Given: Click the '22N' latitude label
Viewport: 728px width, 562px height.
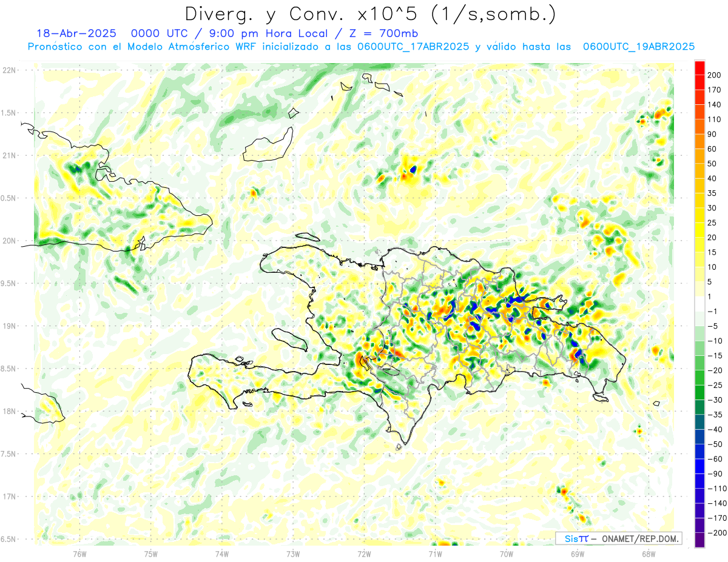Looking at the screenshot, I should click(8, 70).
